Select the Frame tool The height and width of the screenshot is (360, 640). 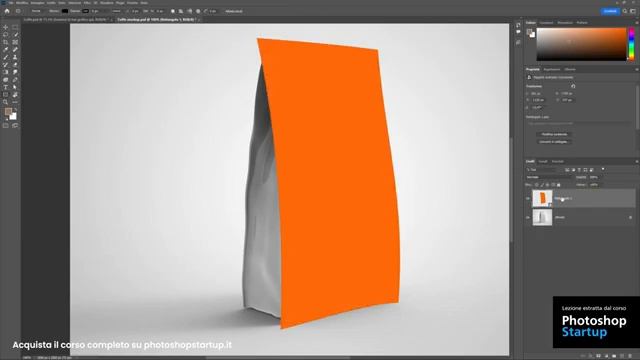[15, 42]
